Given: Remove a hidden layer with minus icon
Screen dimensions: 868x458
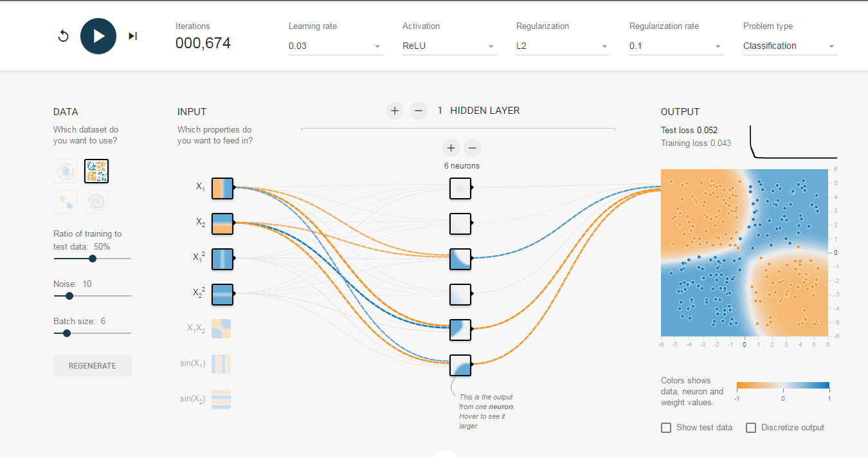Looking at the screenshot, I should pyautogui.click(x=418, y=111).
